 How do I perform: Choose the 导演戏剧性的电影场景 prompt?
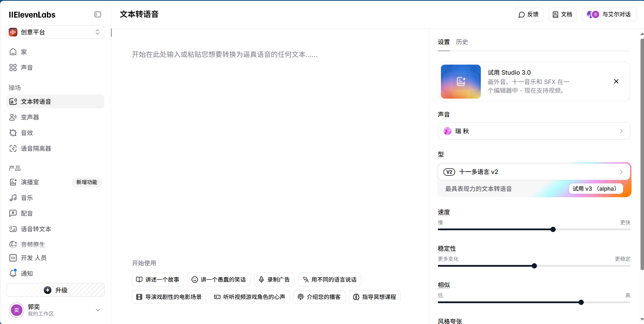[x=169, y=297]
